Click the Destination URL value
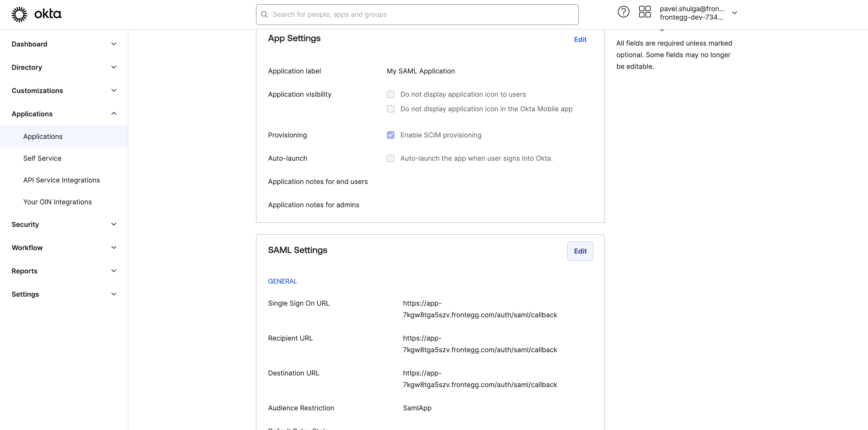 coord(480,379)
